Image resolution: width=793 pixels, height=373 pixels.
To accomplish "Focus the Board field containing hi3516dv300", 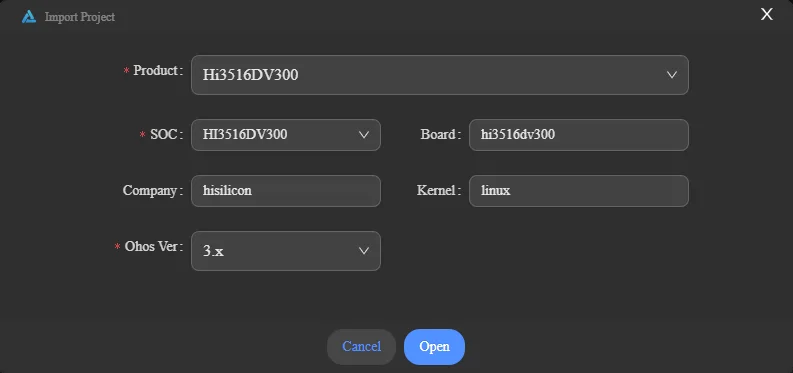I will (x=579, y=135).
